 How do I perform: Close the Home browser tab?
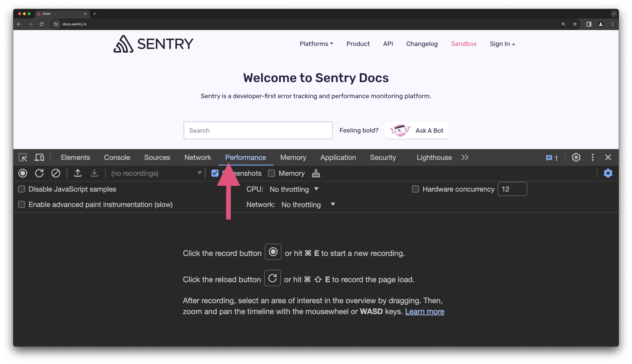85,14
